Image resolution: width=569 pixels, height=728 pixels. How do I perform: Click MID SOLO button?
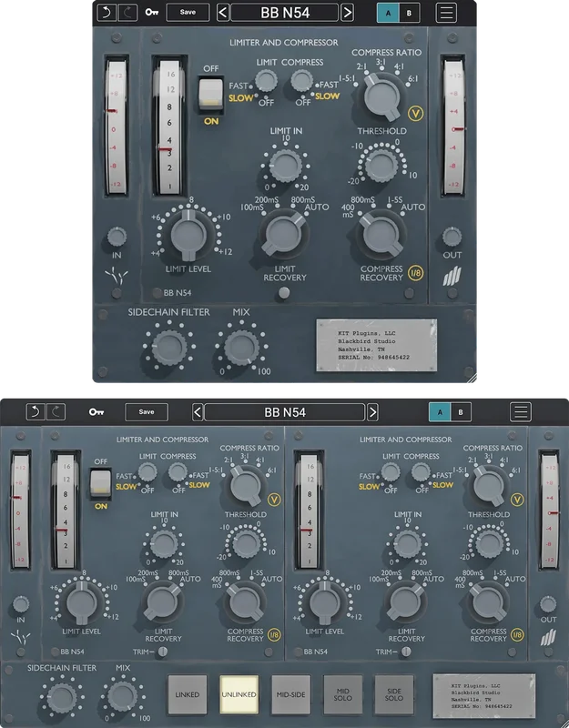[x=343, y=694]
